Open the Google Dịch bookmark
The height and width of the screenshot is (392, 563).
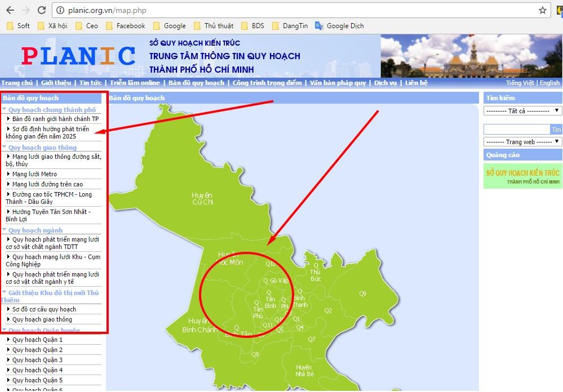pos(340,26)
